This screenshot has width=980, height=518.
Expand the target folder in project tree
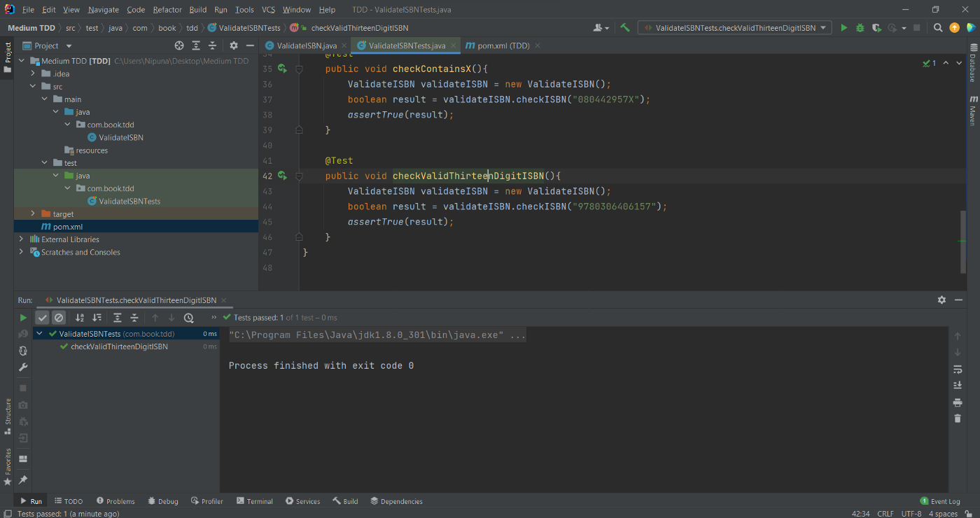pyautogui.click(x=33, y=213)
